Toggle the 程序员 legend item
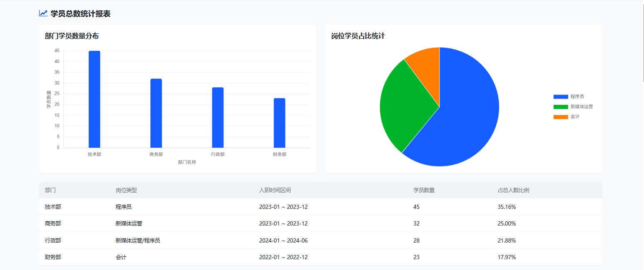 577,97
